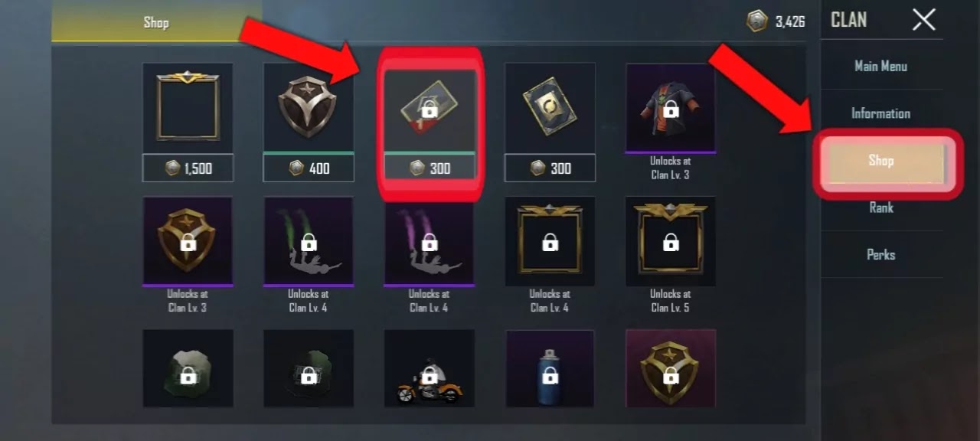Select the locked gold shield at Clan Lv. 3
Viewport: 980px width, 441px height.
tap(188, 242)
